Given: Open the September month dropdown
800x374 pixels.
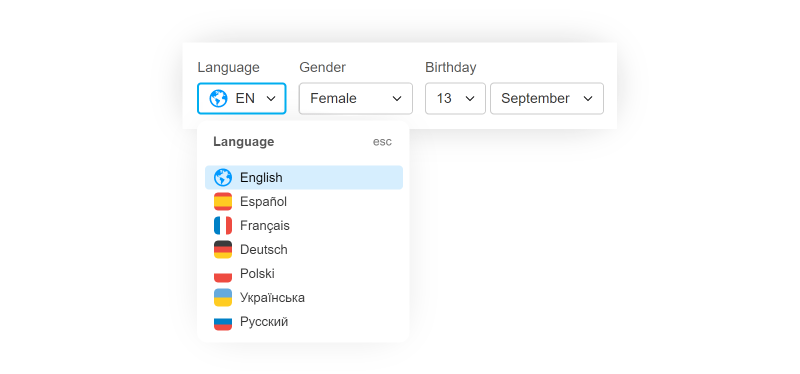Looking at the screenshot, I should coord(547,98).
